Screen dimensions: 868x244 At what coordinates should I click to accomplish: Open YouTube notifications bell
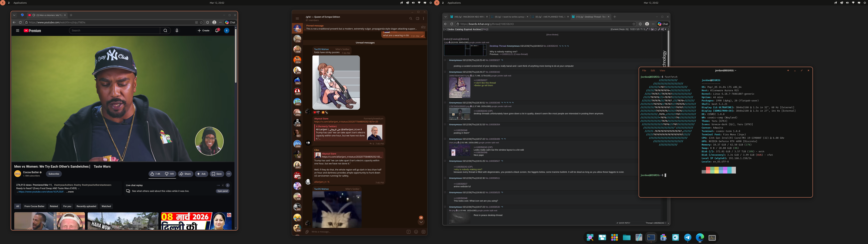[x=217, y=30]
